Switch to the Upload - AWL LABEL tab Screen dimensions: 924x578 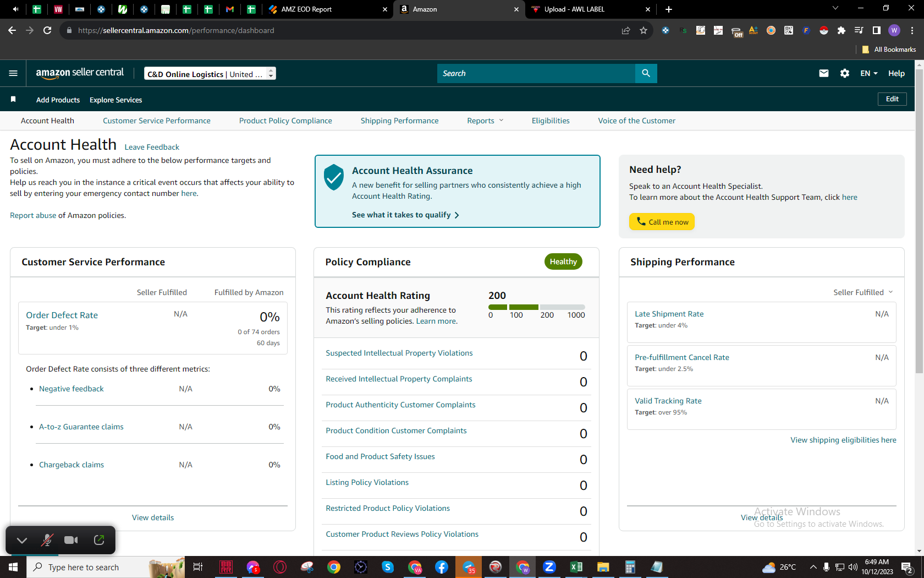pyautogui.click(x=590, y=9)
